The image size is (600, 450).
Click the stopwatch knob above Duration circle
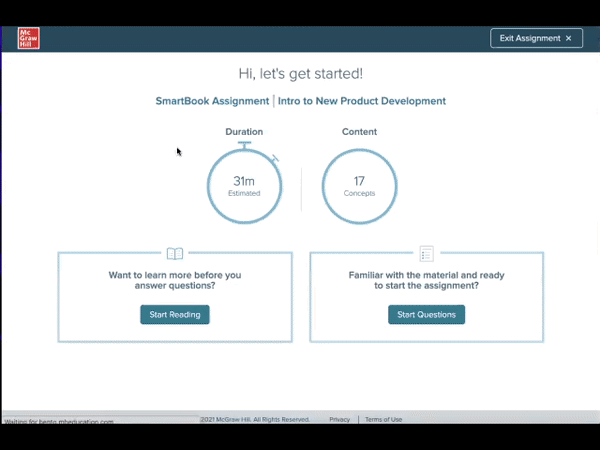pyautogui.click(x=244, y=146)
